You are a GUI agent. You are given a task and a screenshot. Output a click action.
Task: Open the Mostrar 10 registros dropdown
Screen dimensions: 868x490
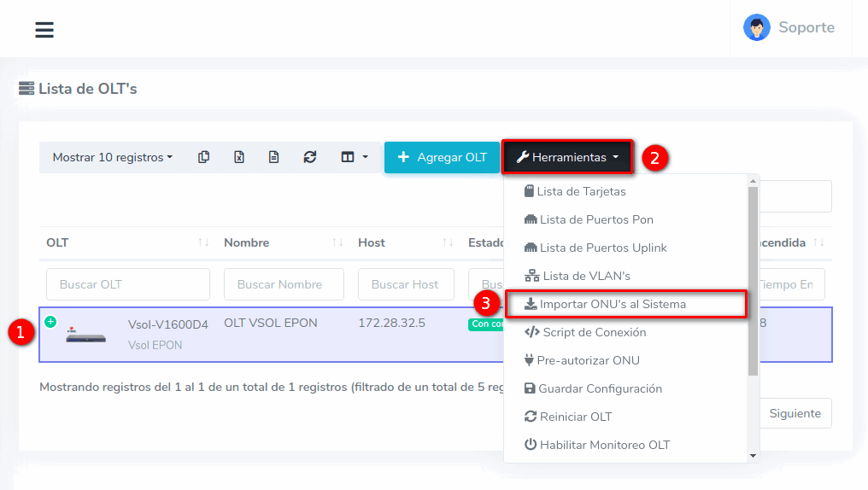(x=112, y=157)
